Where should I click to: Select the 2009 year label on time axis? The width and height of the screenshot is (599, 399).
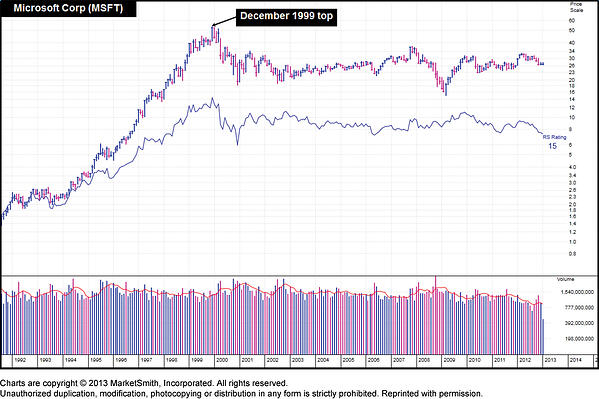[x=449, y=360]
